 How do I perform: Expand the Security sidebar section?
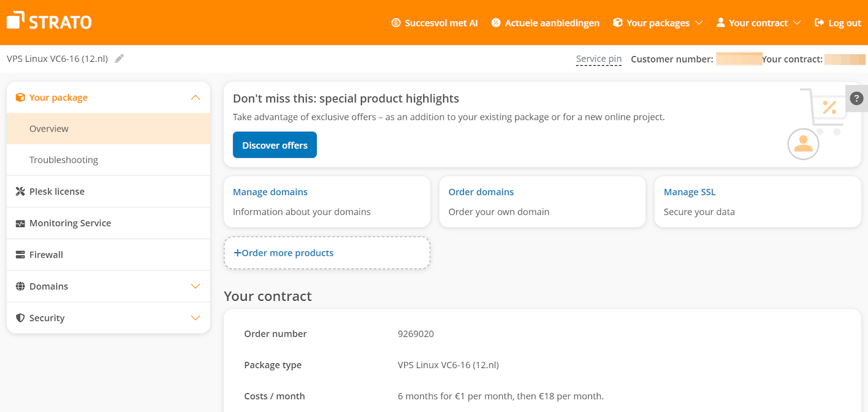click(195, 318)
